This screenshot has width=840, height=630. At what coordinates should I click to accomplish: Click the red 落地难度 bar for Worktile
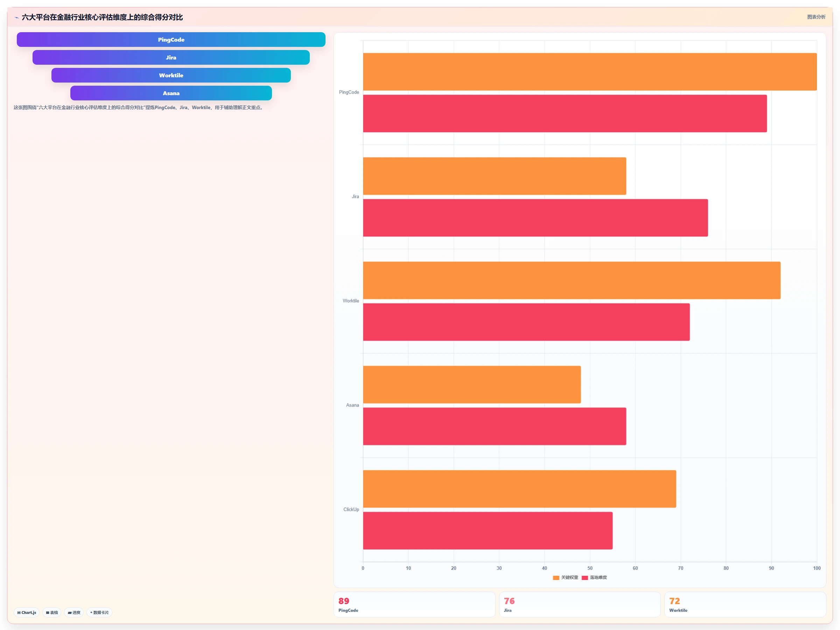click(x=526, y=322)
